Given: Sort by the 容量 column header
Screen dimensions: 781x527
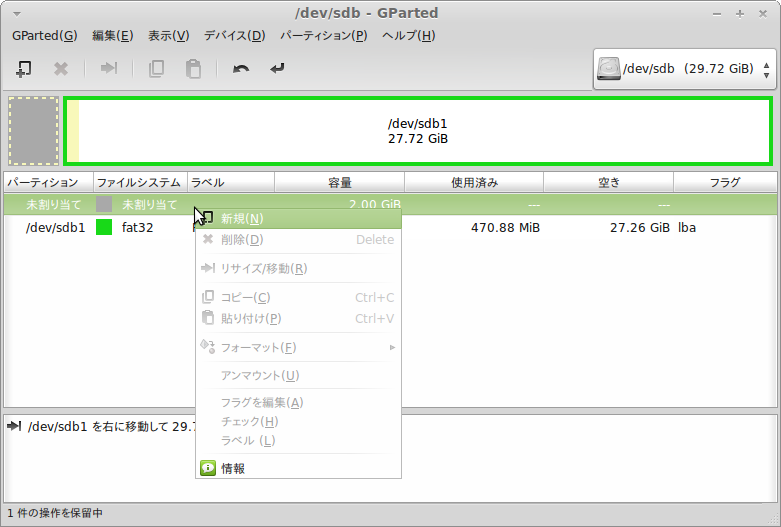Looking at the screenshot, I should point(340,183).
